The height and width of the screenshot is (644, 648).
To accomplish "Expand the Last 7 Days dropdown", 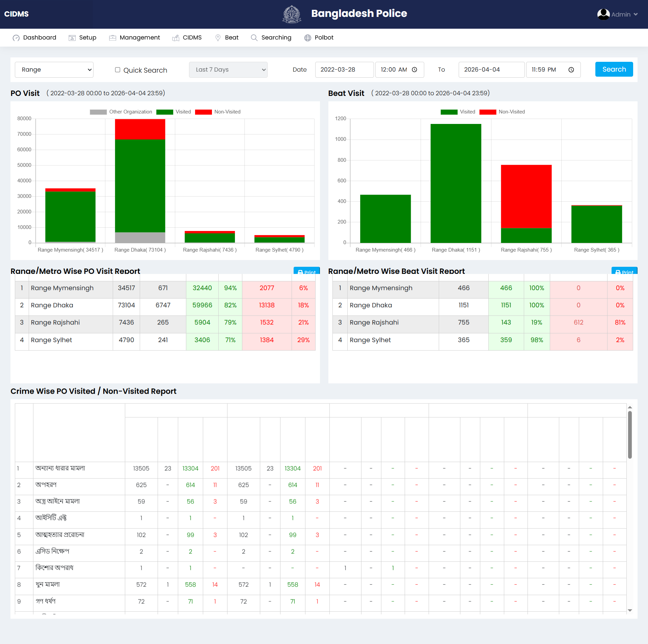I will coord(228,70).
